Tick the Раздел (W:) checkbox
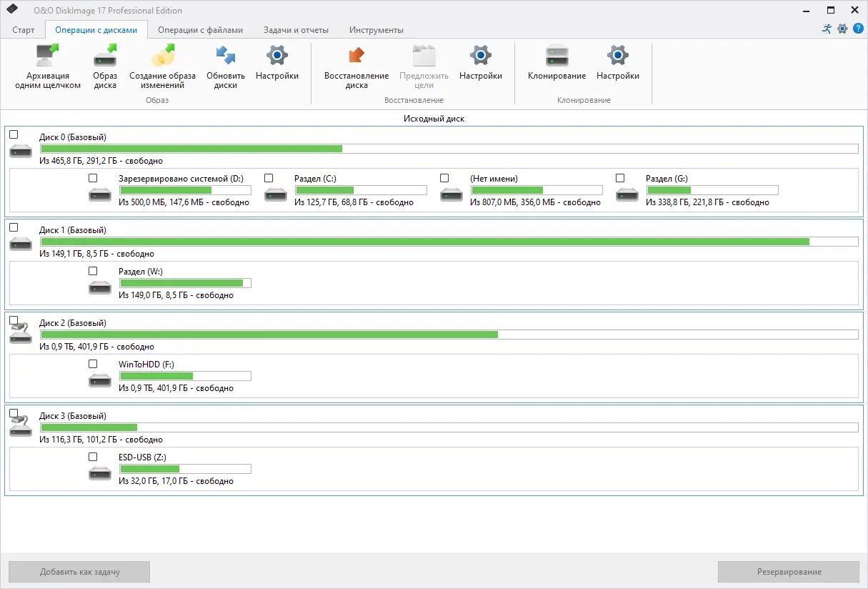 93,271
